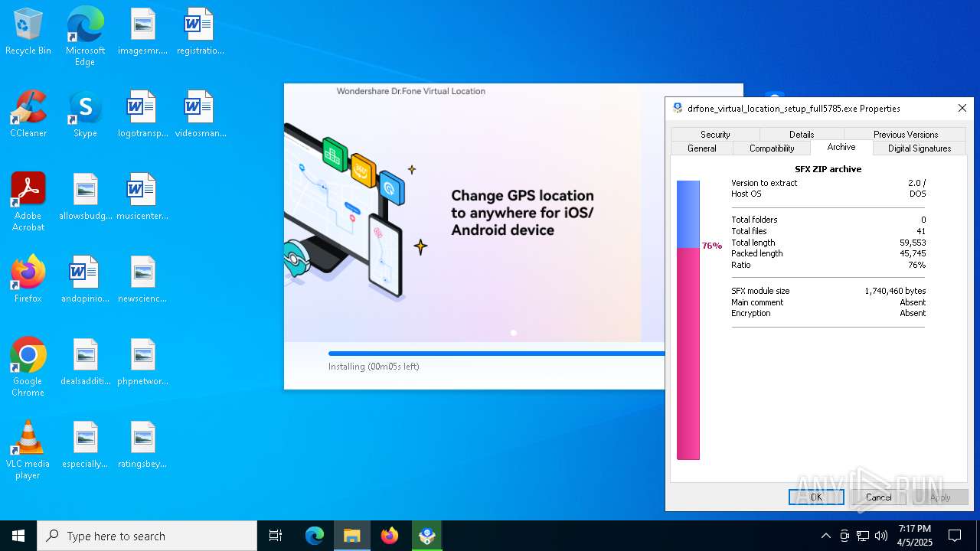Click OK in Properties dialog
Screen dimensions: 980x551
click(816, 497)
